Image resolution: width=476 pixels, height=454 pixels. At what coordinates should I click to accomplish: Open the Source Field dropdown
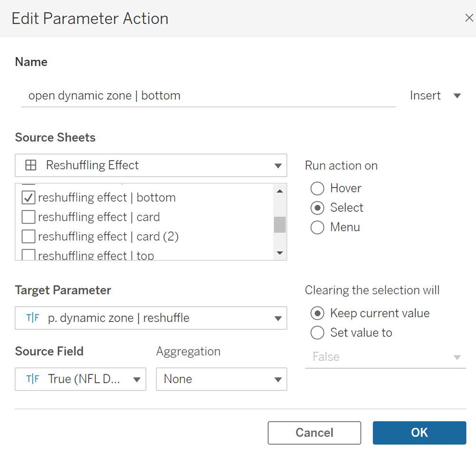80,379
